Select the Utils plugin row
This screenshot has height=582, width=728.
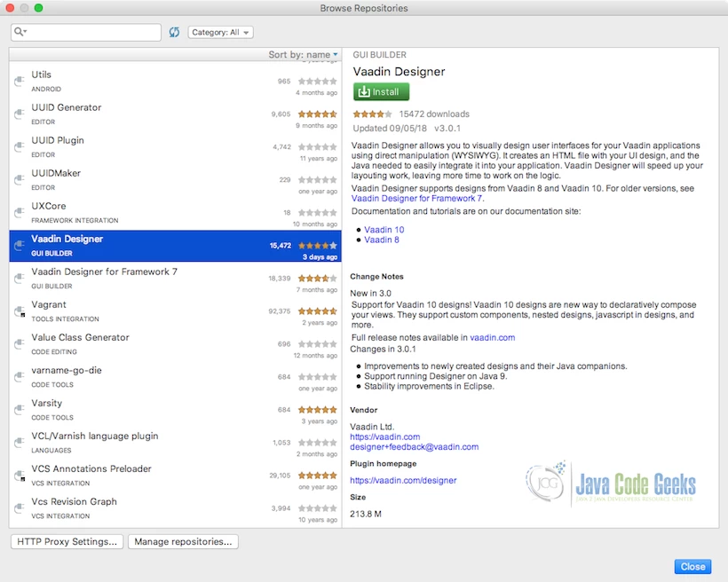(175, 81)
